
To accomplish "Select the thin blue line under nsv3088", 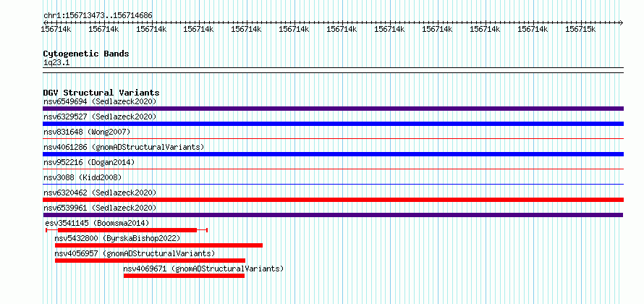I will click(333, 185).
